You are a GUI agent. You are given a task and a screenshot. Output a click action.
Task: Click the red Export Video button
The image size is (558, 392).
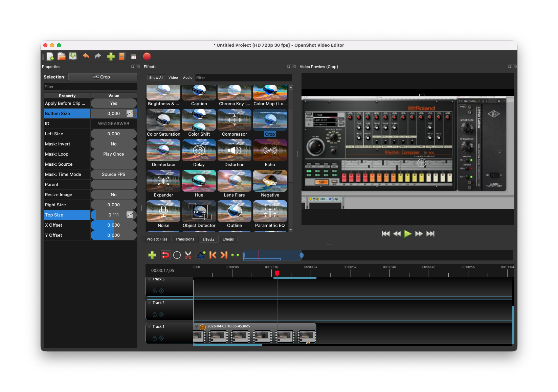pos(147,56)
